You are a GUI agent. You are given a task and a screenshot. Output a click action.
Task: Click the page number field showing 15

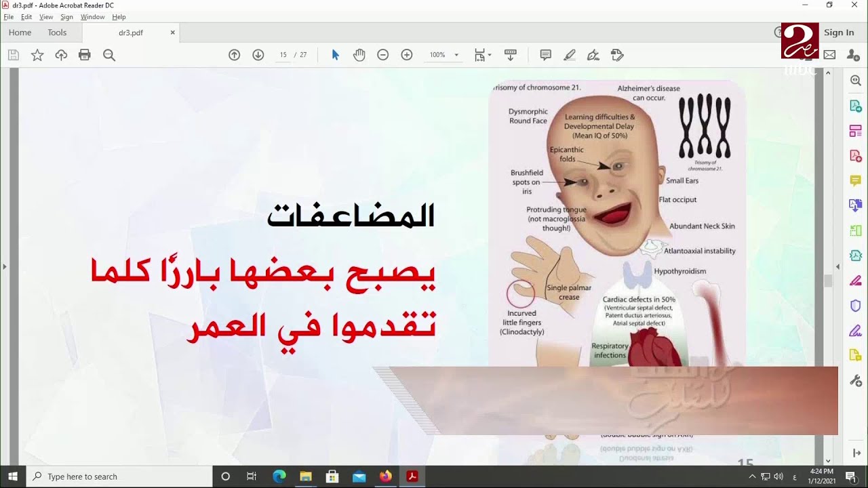[283, 55]
